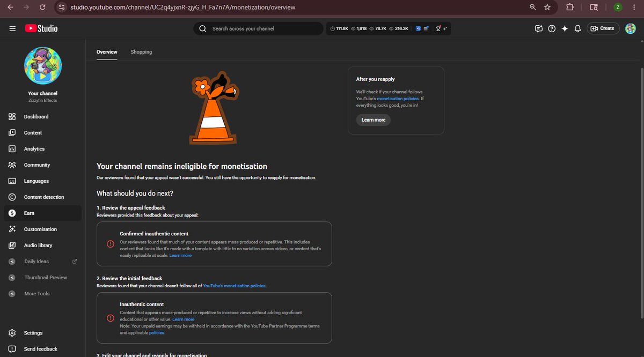Open Dashboard in the sidebar
Screen dimensions: 644x357
click(42, 116)
